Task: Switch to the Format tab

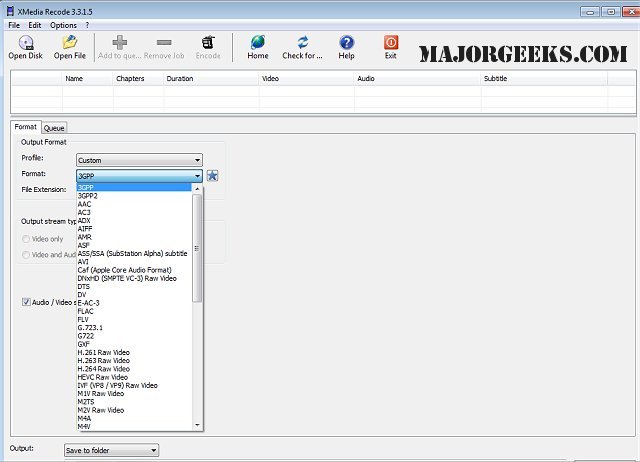Action: (26, 127)
